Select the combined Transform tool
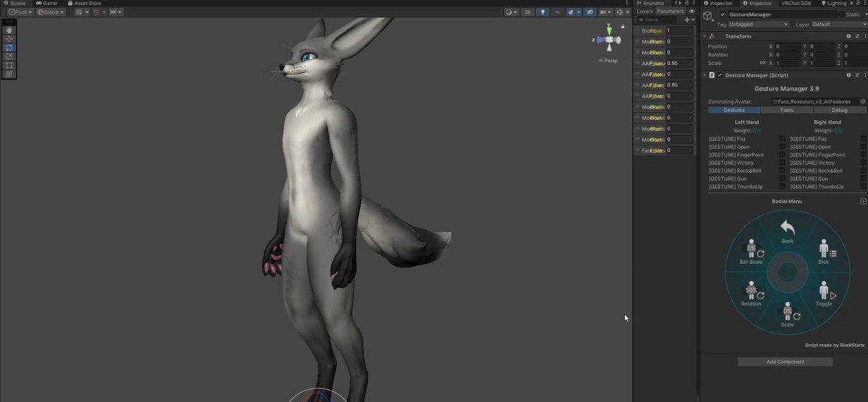 (x=9, y=74)
